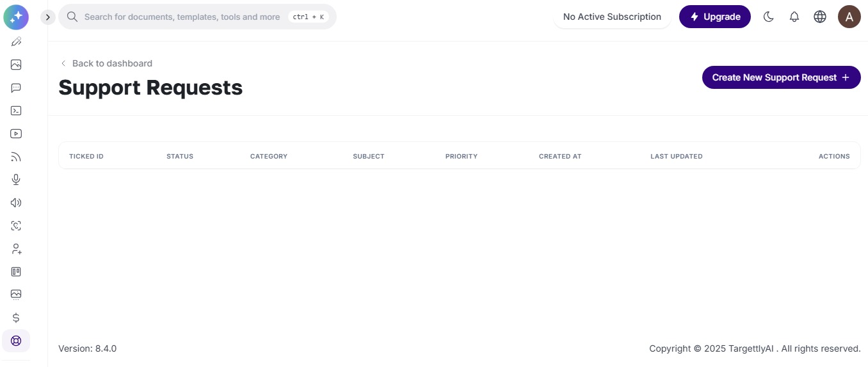Viewport: 868px width, 367px height.
Task: Open the notifications bell
Action: pyautogui.click(x=794, y=17)
